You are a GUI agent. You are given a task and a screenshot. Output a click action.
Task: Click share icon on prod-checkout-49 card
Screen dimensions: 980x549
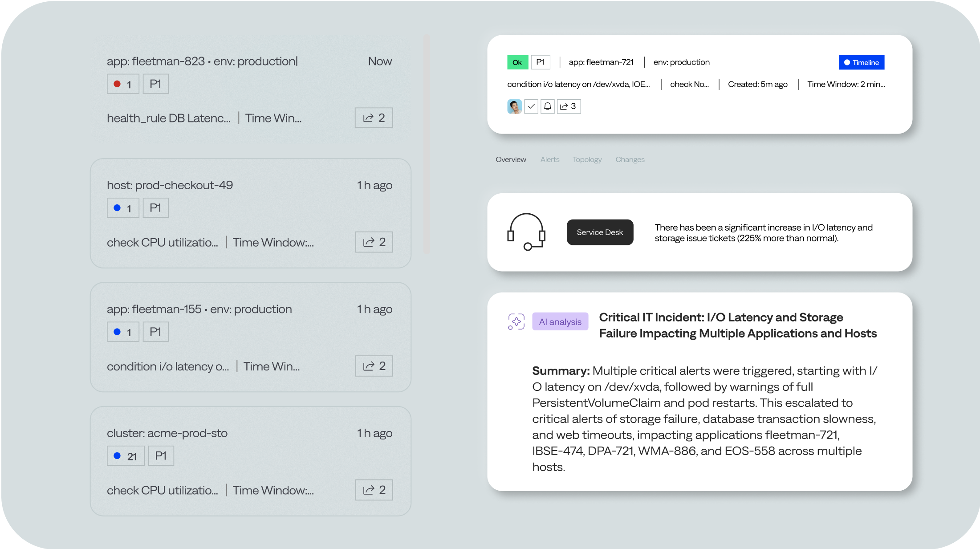pos(374,242)
